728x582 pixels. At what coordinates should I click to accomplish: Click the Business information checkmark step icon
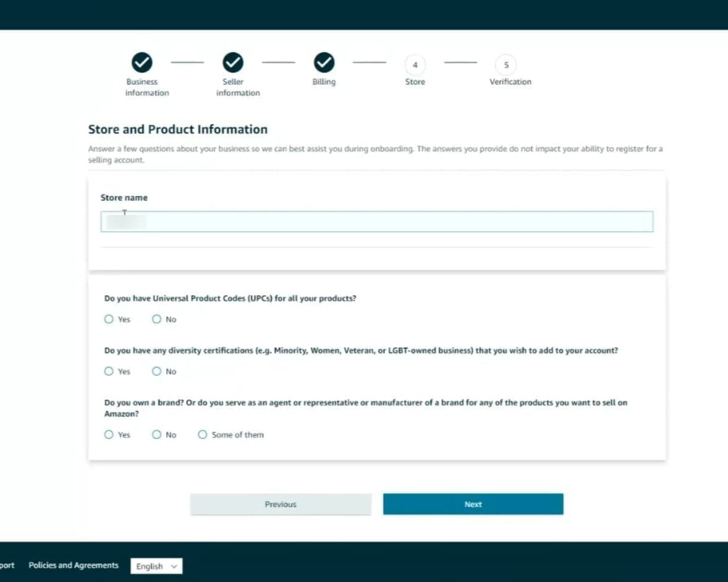tap(142, 62)
